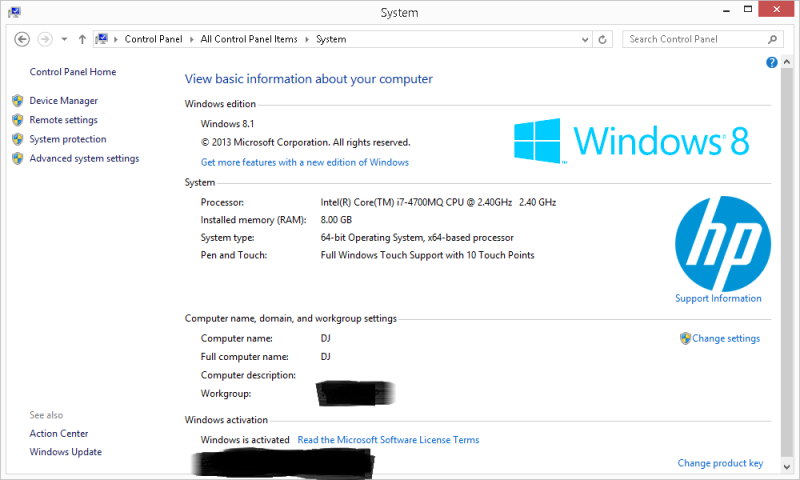Image resolution: width=800 pixels, height=480 pixels.
Task: Expand the arrow after All Control Panel Items
Action: pos(307,39)
